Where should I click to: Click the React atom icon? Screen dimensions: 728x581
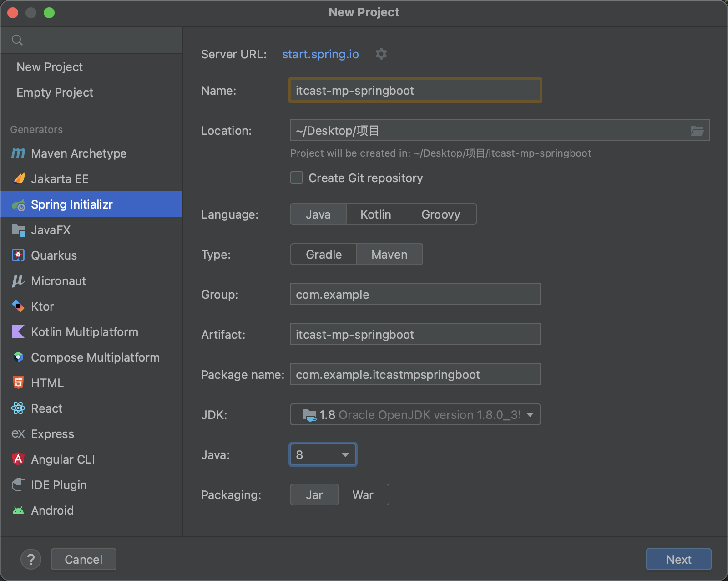coord(18,408)
